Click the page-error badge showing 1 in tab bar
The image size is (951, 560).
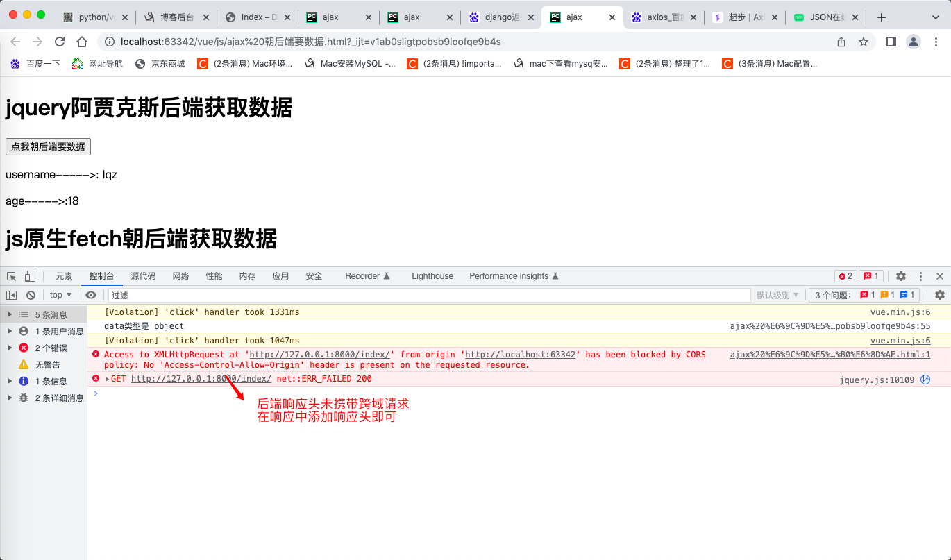[x=871, y=276]
